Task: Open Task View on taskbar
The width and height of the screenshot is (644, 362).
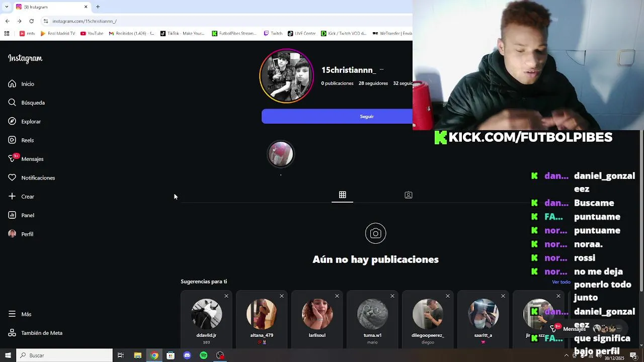Action: tap(121, 355)
